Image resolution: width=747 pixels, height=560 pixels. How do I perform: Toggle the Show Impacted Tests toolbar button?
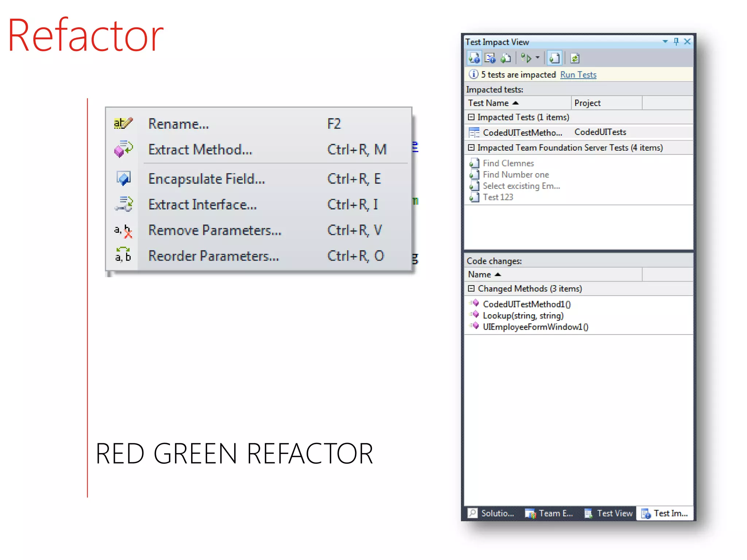pos(474,58)
